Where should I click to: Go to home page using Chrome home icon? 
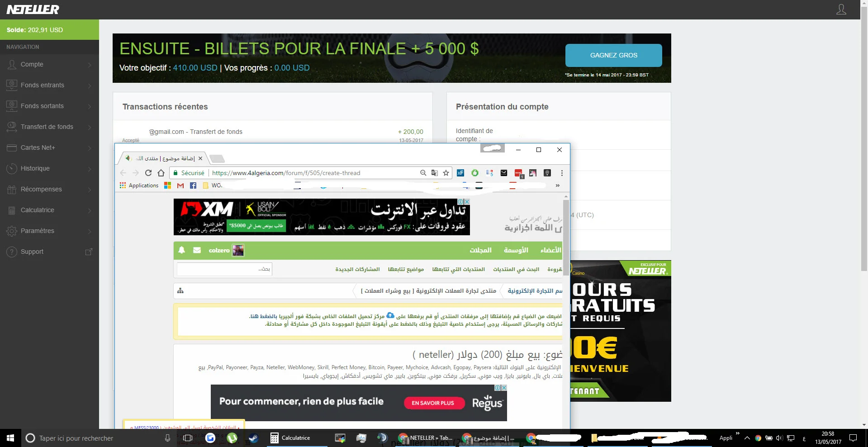(161, 173)
